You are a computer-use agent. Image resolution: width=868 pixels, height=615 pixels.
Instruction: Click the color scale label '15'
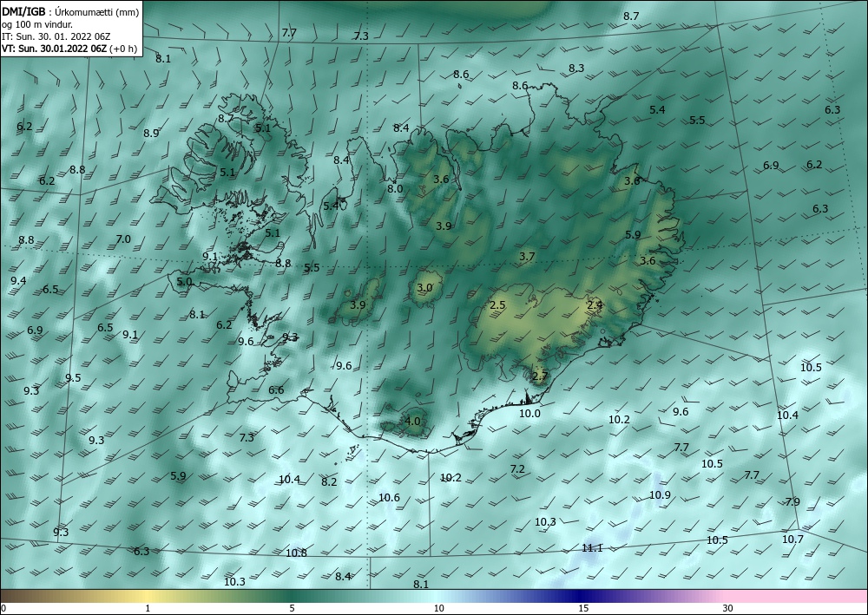(x=583, y=608)
